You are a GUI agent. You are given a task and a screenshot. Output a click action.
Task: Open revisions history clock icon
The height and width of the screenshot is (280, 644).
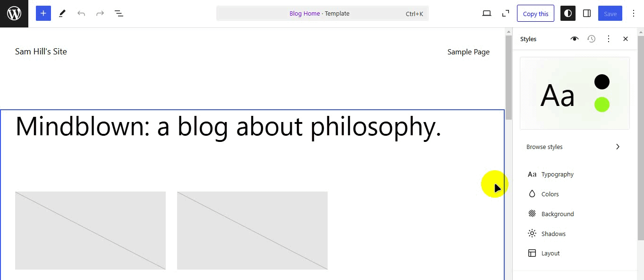(x=591, y=39)
